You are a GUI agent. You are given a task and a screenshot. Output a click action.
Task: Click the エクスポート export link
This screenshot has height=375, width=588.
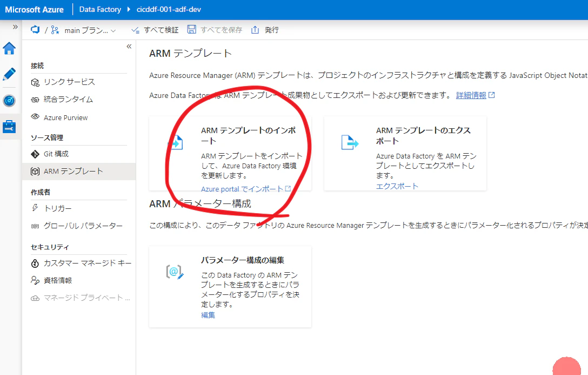[397, 186]
